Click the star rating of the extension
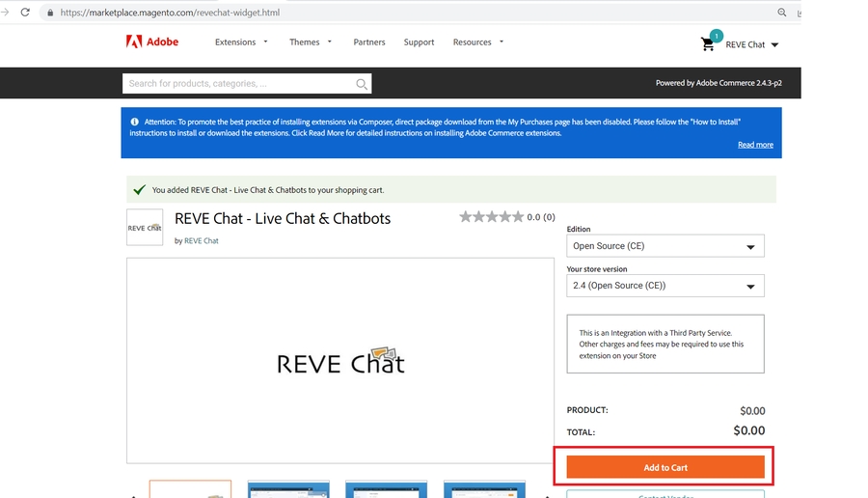This screenshot has height=498, width=868. [x=491, y=217]
